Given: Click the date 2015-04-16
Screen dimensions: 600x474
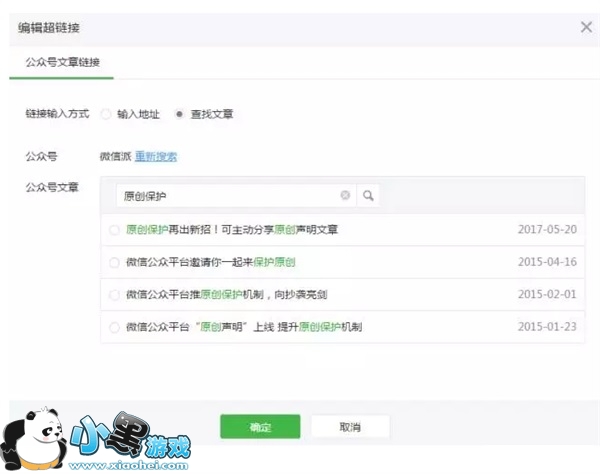Looking at the screenshot, I should (547, 262).
